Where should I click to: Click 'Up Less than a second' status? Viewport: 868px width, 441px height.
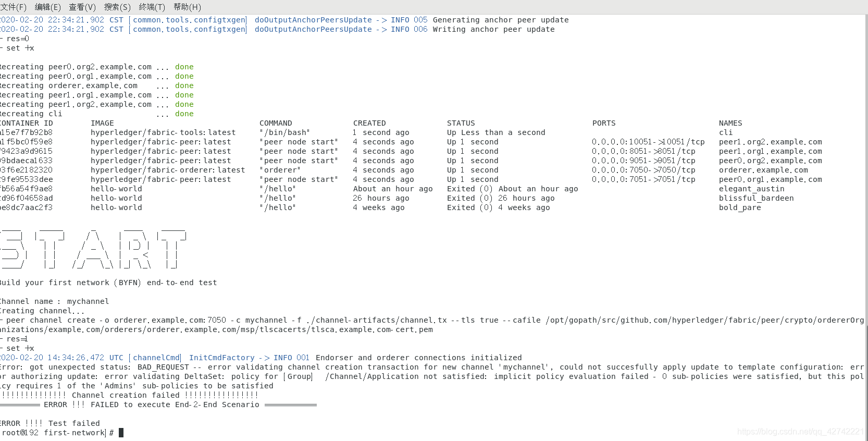pos(496,132)
